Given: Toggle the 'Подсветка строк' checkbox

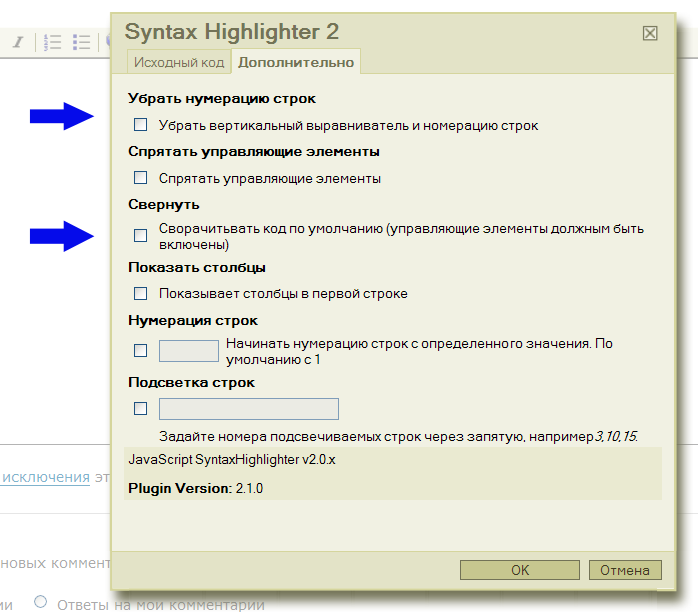Looking at the screenshot, I should (x=141, y=408).
